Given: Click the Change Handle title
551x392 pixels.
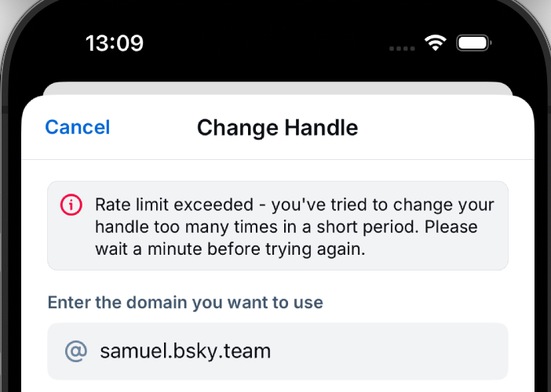Looking at the screenshot, I should (277, 127).
